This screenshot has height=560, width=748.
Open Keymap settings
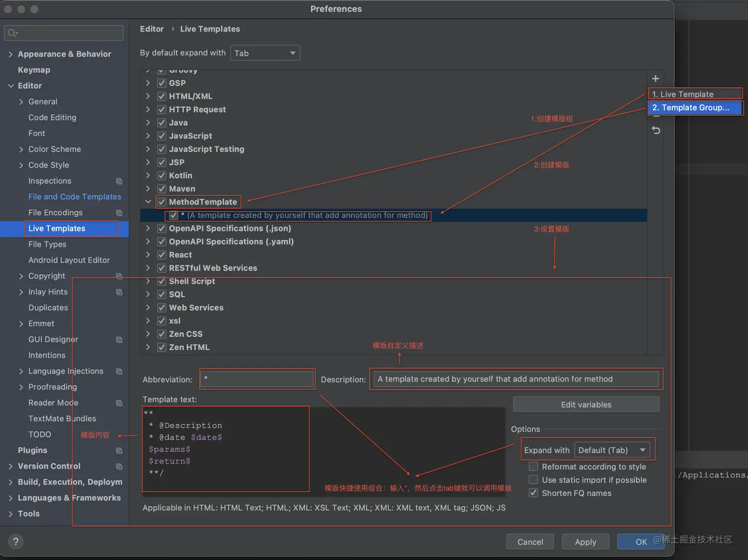click(34, 70)
